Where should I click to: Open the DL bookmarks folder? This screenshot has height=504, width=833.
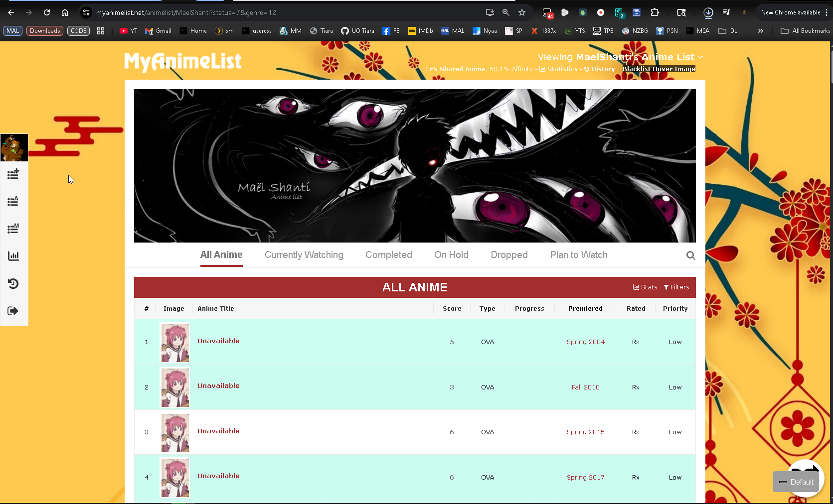pos(728,31)
